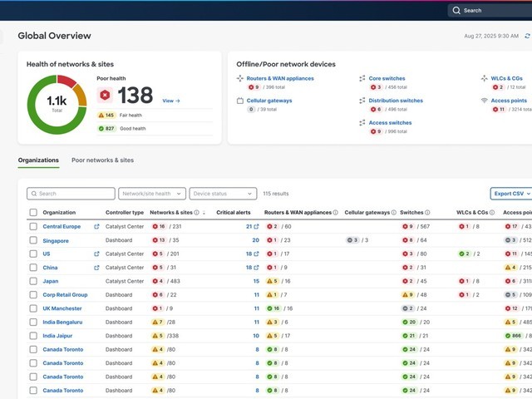Click the Cellular gateways device icon
The height and width of the screenshot is (399, 532).
[240, 101]
